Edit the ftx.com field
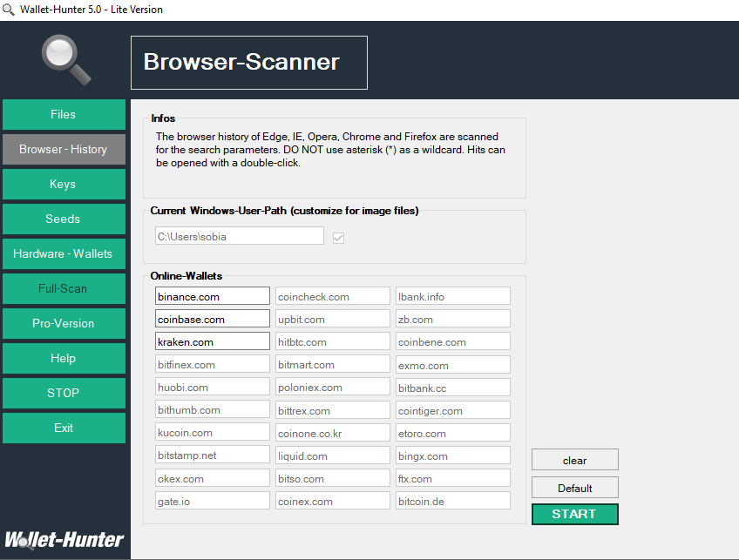 tap(453, 478)
